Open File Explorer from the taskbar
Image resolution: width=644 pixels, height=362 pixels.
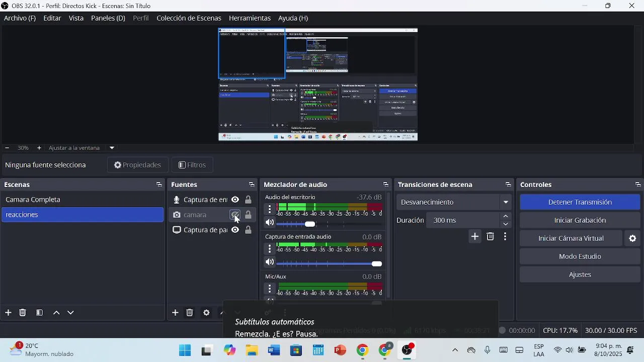coord(252,350)
